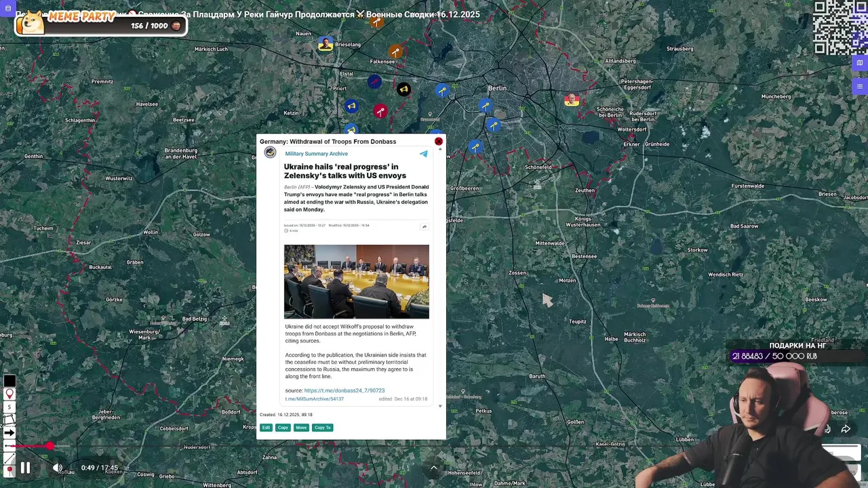Click the article share arrow icon

[x=425, y=227]
